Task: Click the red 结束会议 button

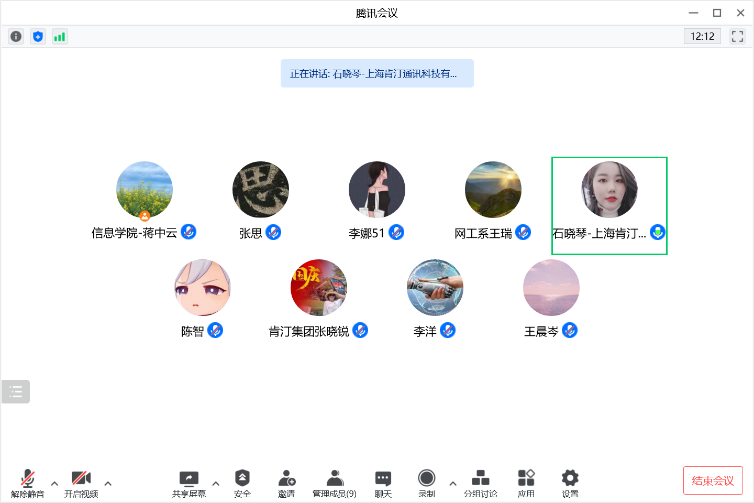Action: (713, 480)
